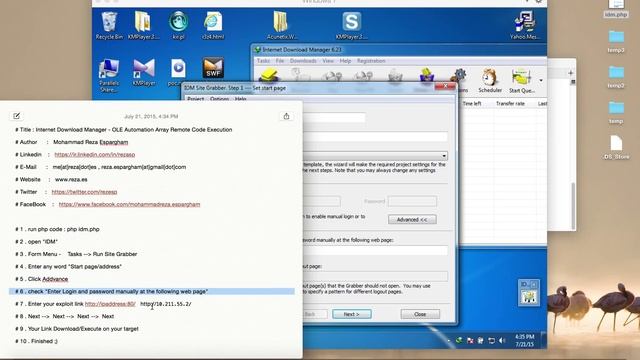Open the View menu in IDM
Viewport: 640px width, 360px height.
[328, 61]
